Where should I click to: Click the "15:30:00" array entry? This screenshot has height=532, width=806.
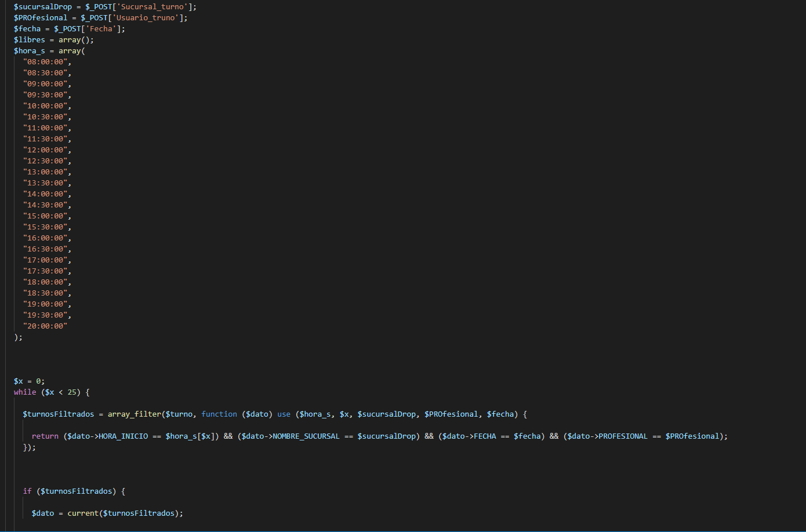(x=45, y=227)
